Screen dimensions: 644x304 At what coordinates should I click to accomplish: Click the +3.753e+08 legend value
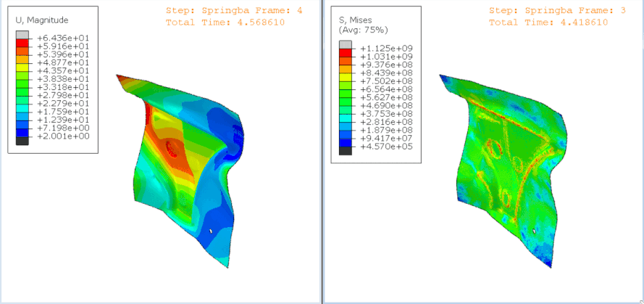[386, 114]
